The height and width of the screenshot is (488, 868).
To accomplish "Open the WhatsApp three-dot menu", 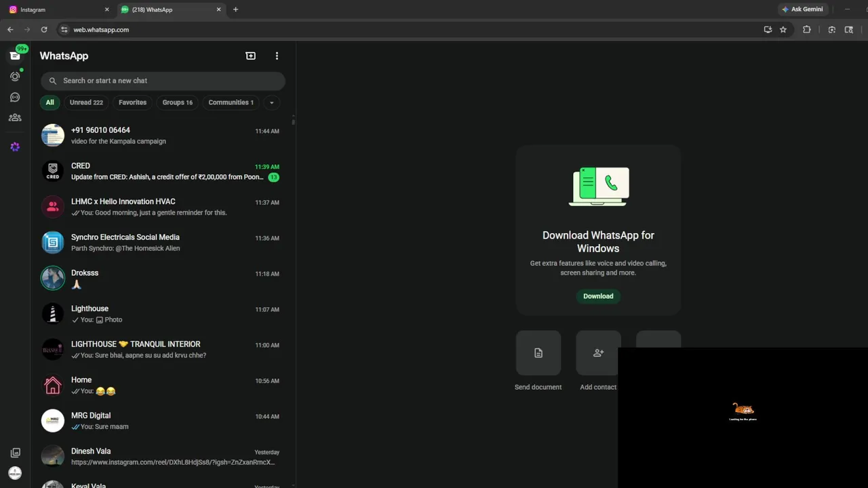I will pyautogui.click(x=277, y=56).
